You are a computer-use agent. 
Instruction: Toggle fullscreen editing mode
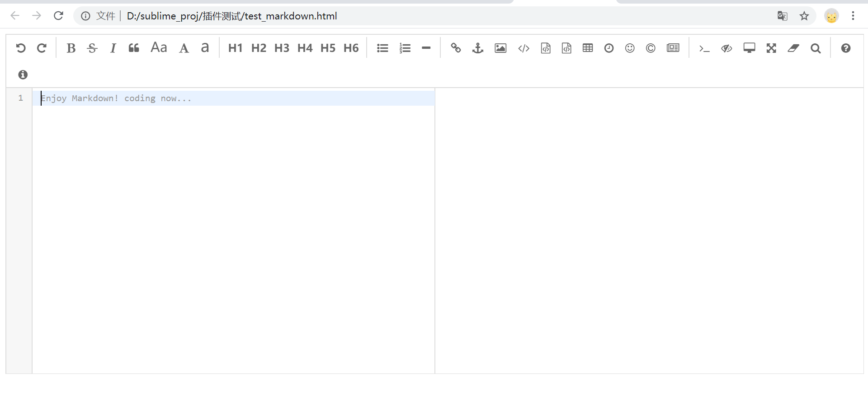click(771, 48)
